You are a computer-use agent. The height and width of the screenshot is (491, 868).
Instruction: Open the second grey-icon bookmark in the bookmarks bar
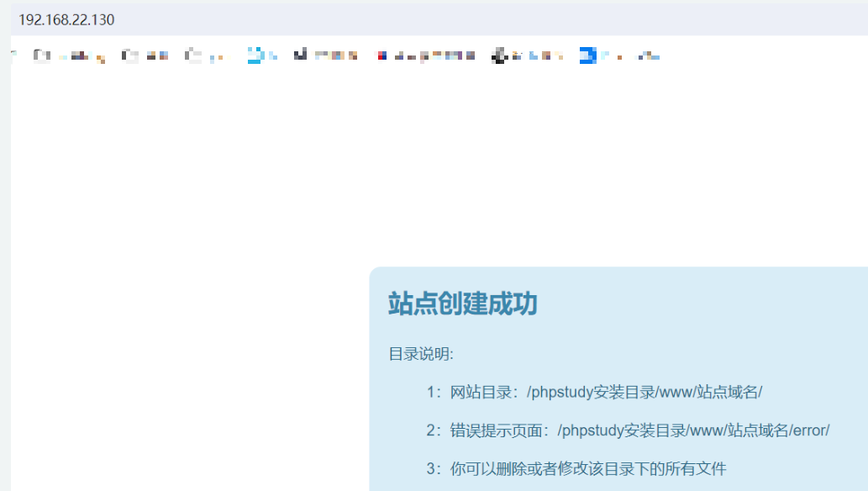tap(129, 56)
